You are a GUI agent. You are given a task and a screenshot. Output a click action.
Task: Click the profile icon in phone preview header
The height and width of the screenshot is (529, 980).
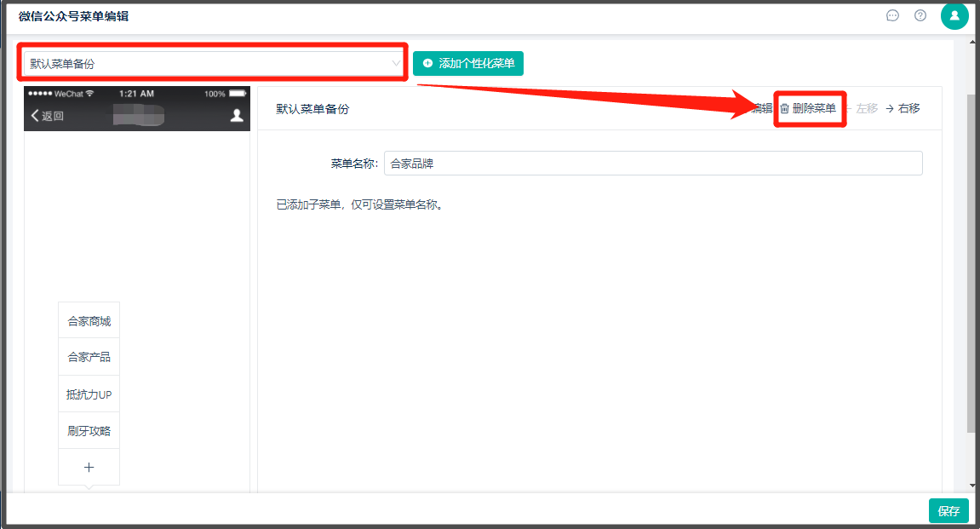(x=237, y=115)
